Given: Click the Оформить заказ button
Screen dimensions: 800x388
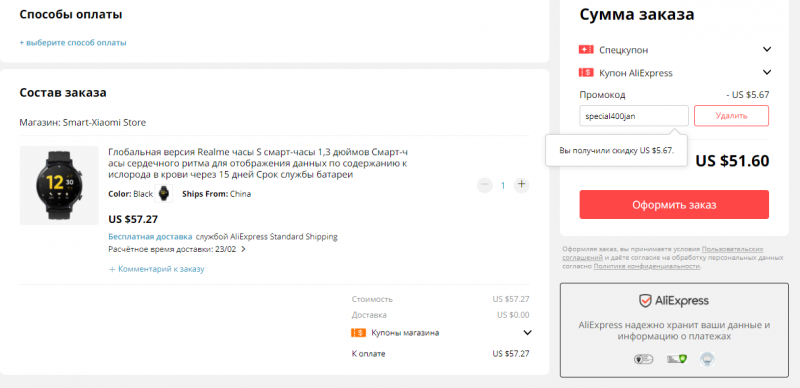Looking at the screenshot, I should pos(674,205).
